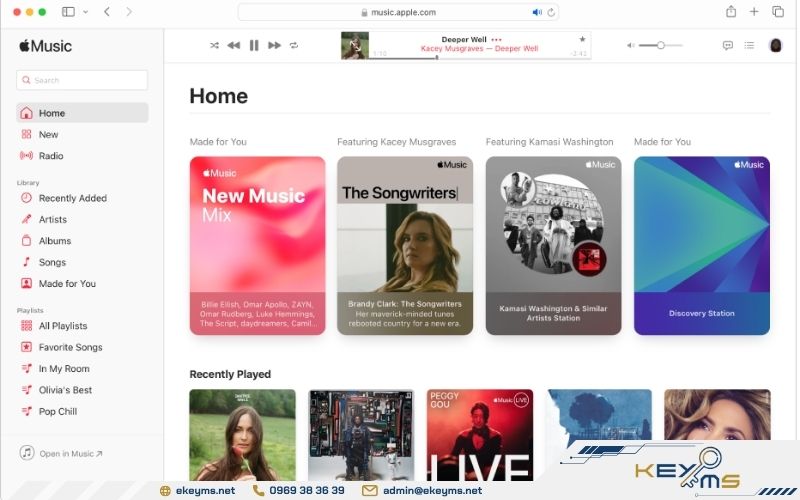This screenshot has height=500, width=800.
Task: Toggle shuffle playback
Action: pos(214,45)
